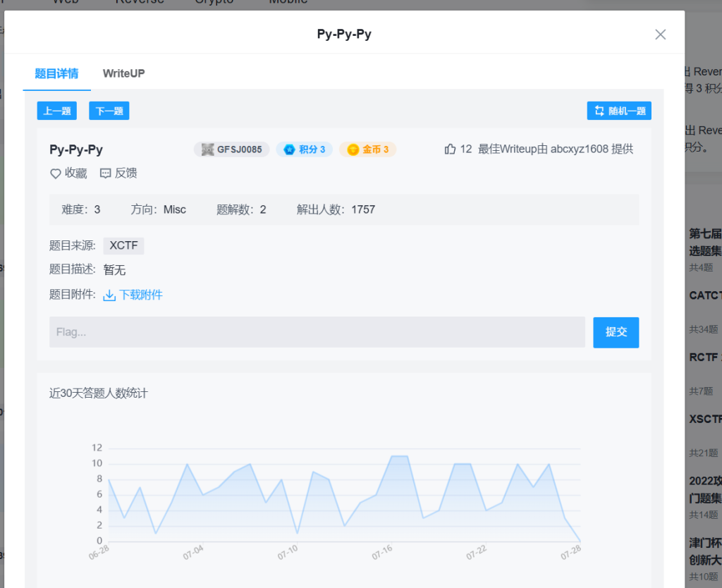
Task: Switch to the WriteUP tab
Action: click(123, 73)
